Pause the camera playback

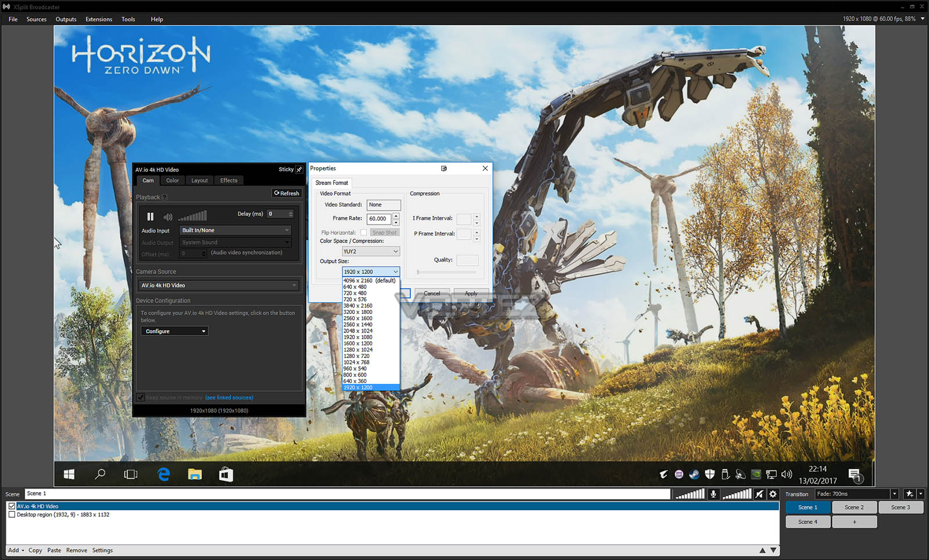point(150,216)
